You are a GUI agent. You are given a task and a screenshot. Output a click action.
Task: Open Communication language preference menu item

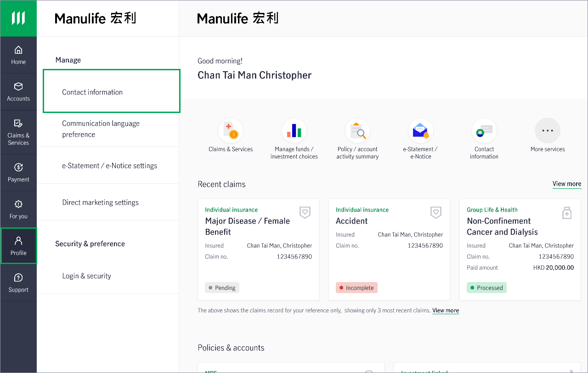tap(108, 129)
